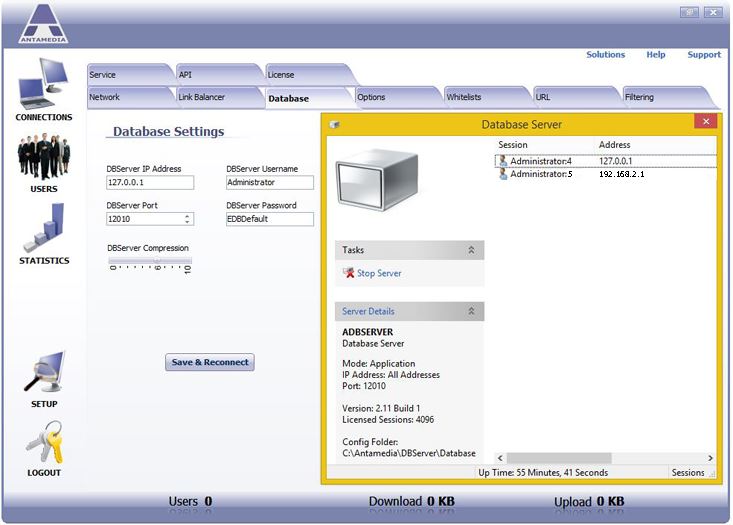Screen dimensions: 733x525
Task: Click the Save & Reconnect button
Action: [x=210, y=362]
